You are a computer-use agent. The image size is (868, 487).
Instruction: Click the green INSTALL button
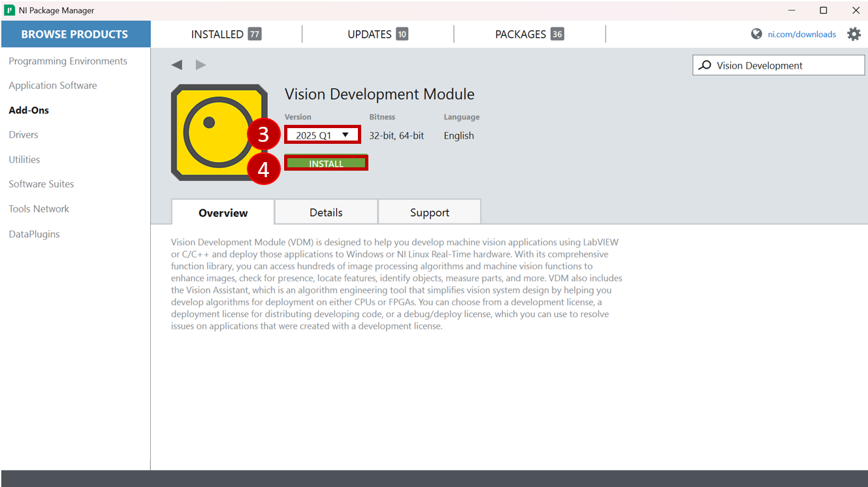click(x=326, y=163)
